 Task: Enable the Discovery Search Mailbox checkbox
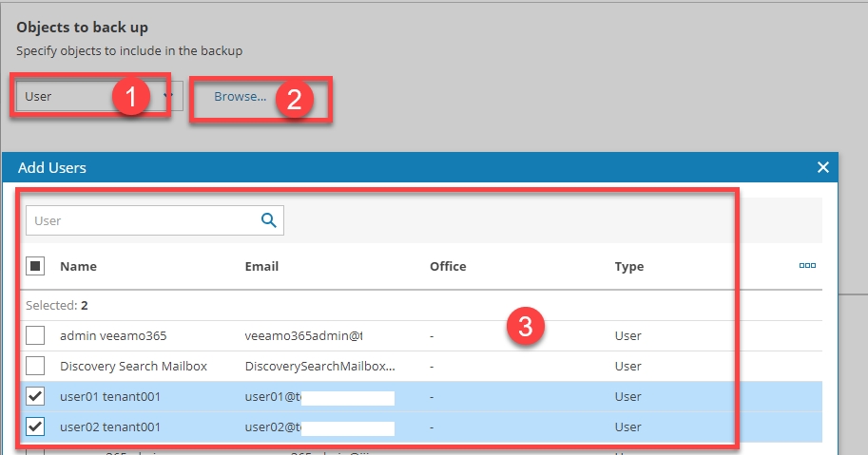(34, 366)
